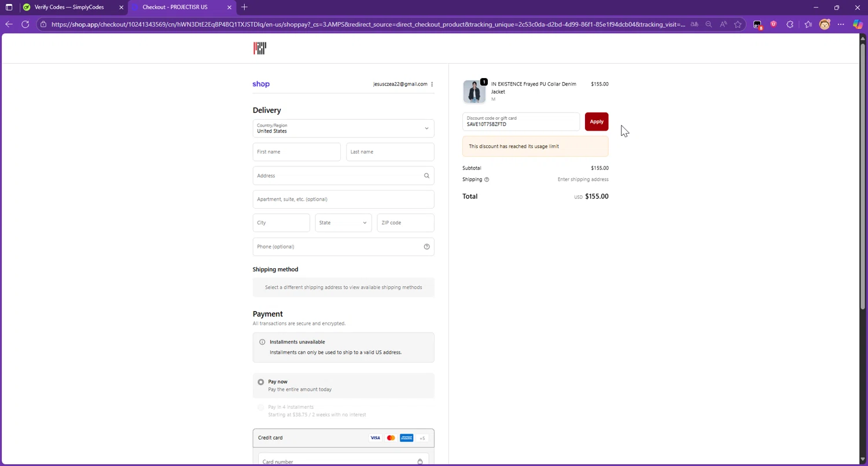Select the Checkout - PROJECTISR US tab

coord(175,8)
